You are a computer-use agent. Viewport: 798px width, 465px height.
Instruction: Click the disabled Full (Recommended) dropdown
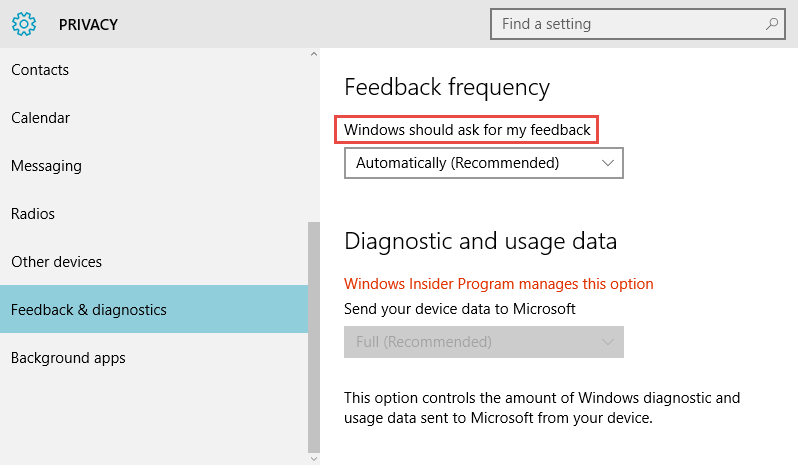(x=483, y=342)
